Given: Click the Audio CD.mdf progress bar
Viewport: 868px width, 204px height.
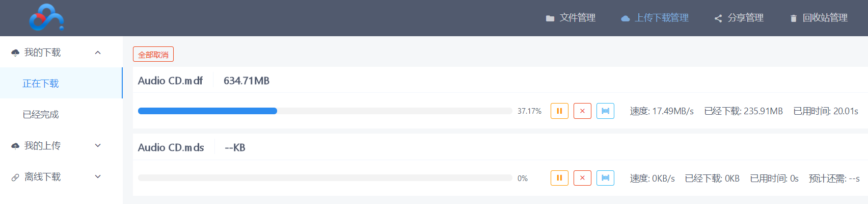Looking at the screenshot, I should [x=325, y=111].
